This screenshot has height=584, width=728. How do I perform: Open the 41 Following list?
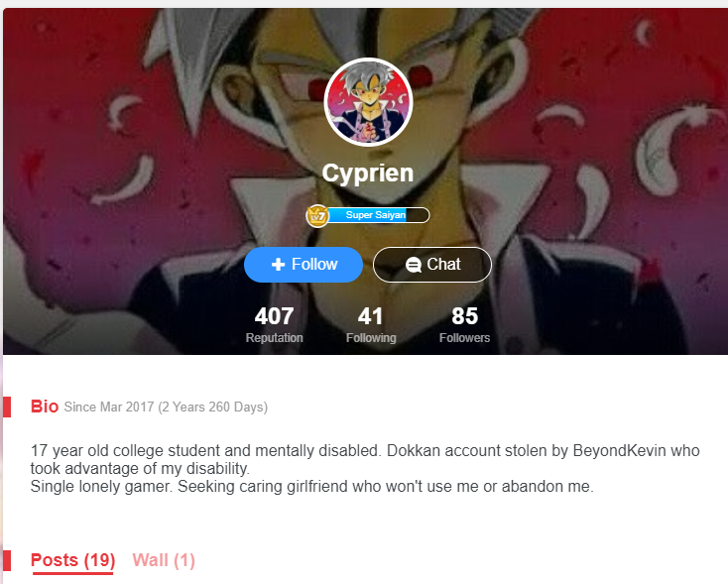pyautogui.click(x=371, y=323)
